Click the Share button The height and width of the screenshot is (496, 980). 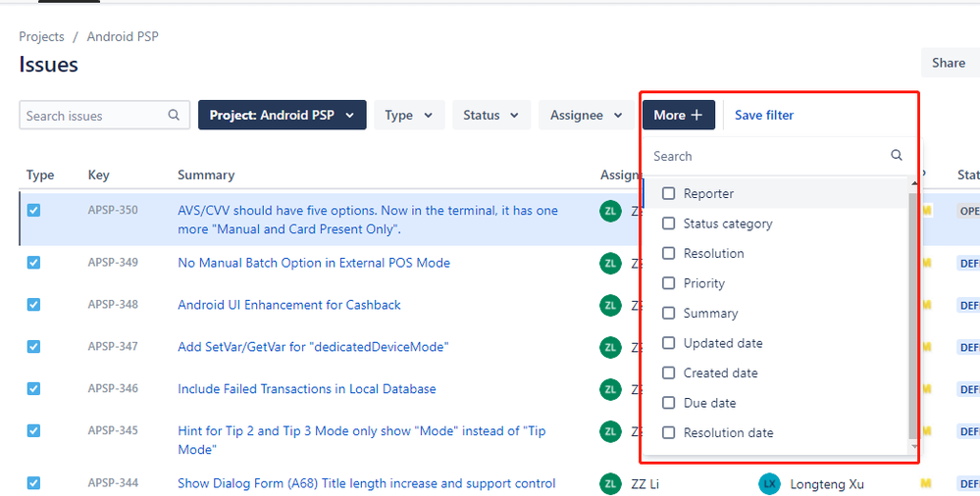coord(950,63)
